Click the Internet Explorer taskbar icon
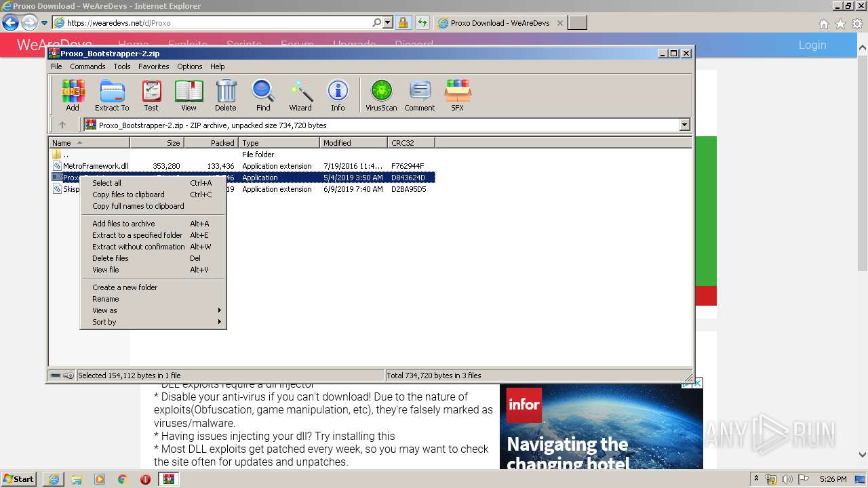868x488 pixels. [54, 479]
